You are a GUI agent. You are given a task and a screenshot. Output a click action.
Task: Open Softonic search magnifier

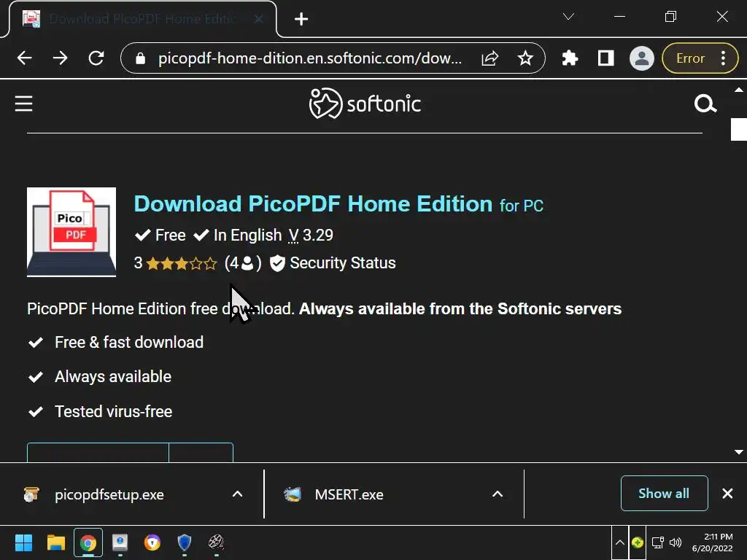point(705,104)
